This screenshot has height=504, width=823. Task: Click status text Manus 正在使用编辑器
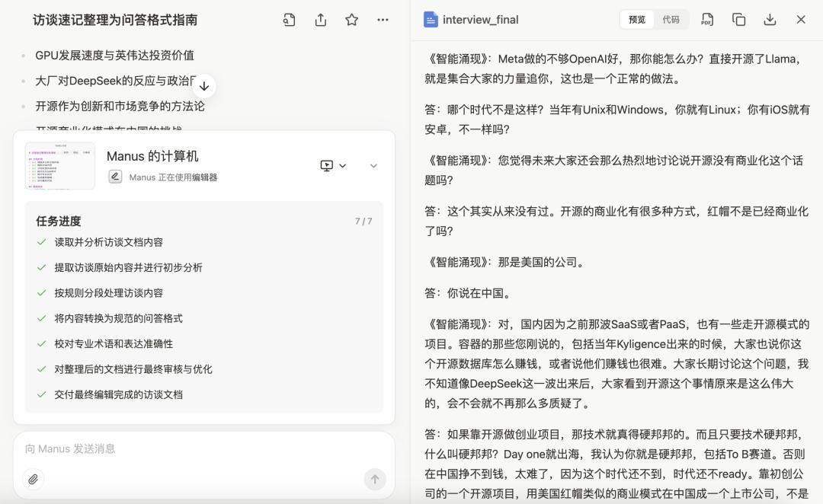[x=173, y=177]
